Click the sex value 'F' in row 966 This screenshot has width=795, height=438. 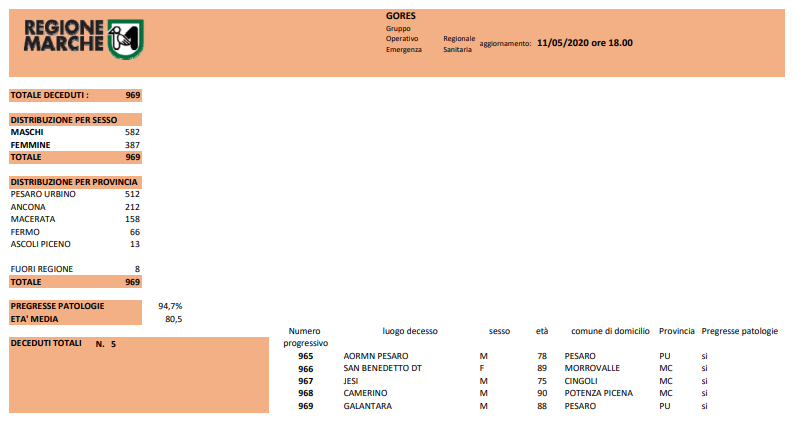[482, 369]
